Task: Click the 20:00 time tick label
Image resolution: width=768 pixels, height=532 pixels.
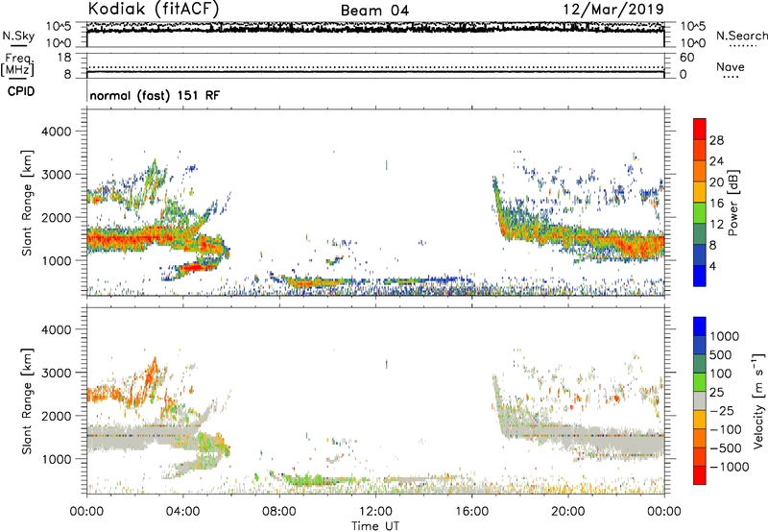Action: click(567, 512)
